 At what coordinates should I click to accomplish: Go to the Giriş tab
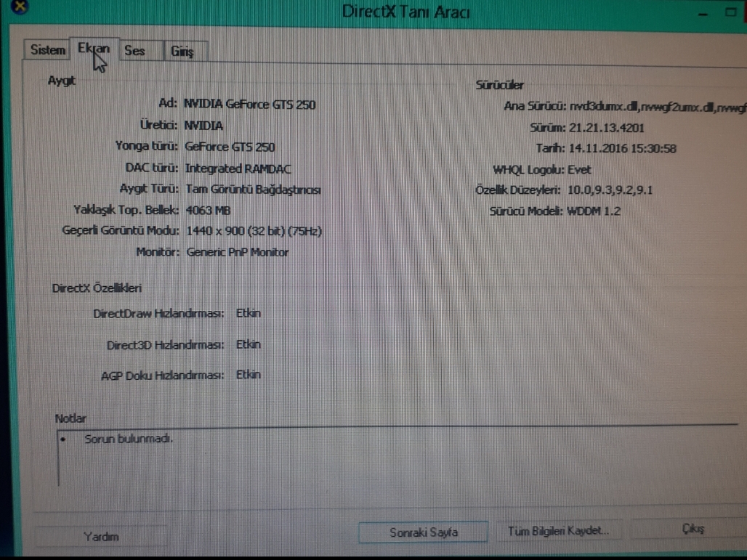click(x=185, y=51)
